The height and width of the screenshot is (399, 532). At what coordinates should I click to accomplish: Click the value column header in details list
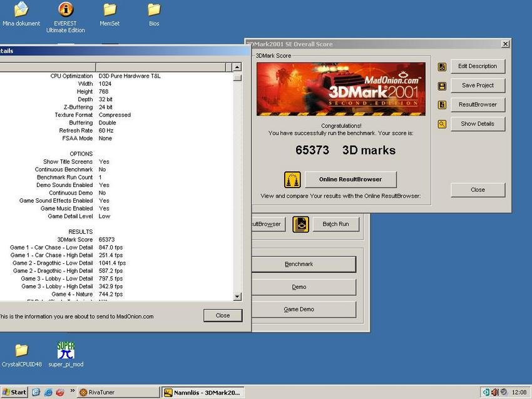tap(161, 67)
